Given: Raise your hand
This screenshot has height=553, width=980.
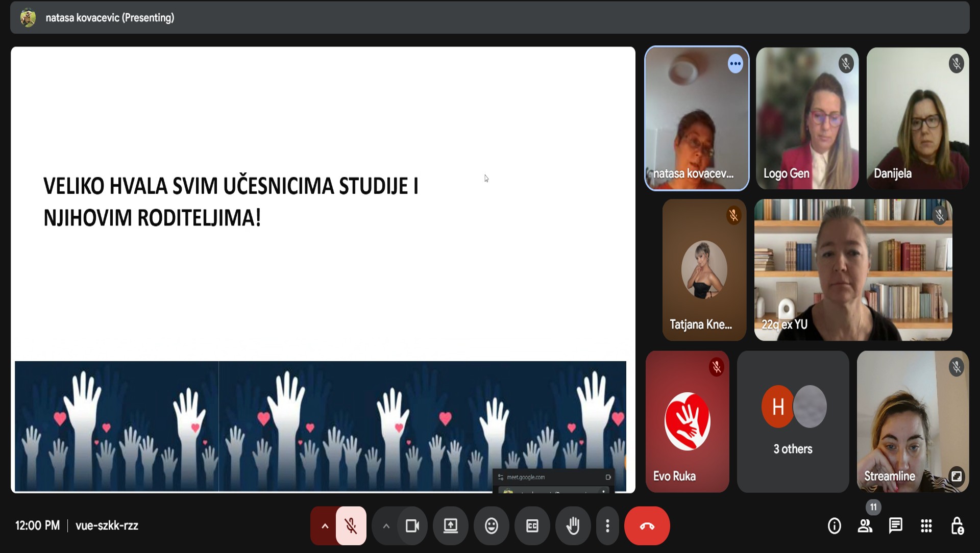Looking at the screenshot, I should pos(573,525).
